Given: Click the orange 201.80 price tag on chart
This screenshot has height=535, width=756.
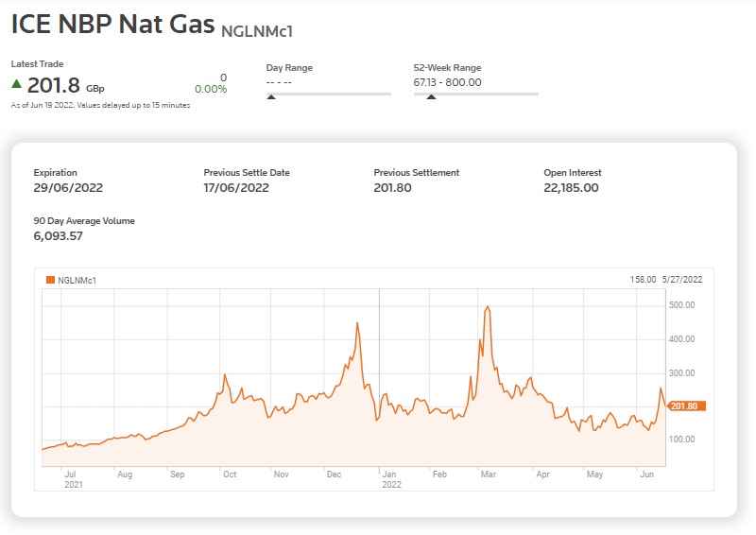Looking at the screenshot, I should (x=686, y=406).
